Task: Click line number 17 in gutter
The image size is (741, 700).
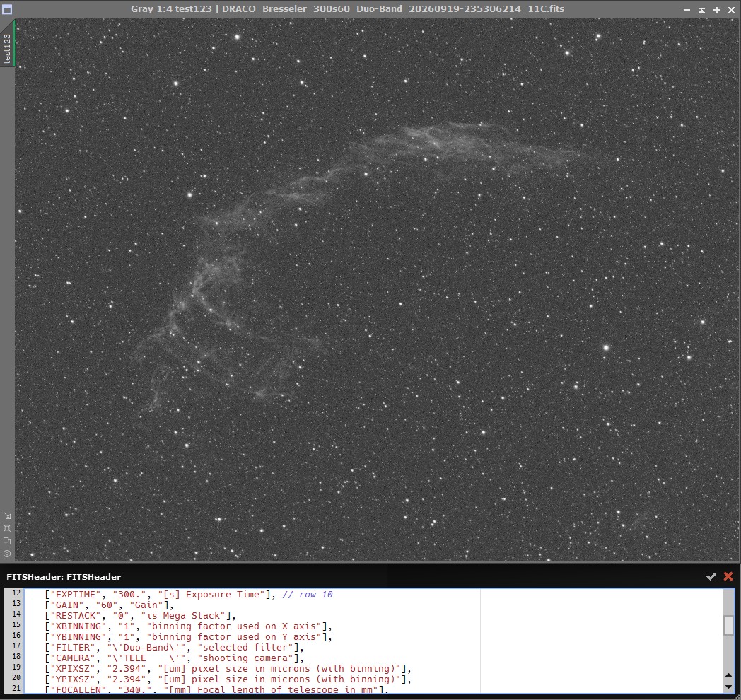Action: 16,646
